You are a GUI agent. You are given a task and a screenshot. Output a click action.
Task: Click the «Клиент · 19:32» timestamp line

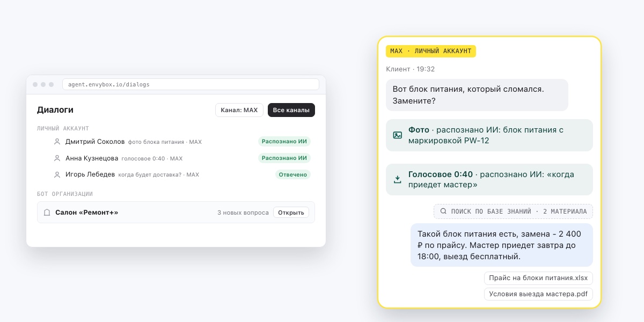pos(411,69)
